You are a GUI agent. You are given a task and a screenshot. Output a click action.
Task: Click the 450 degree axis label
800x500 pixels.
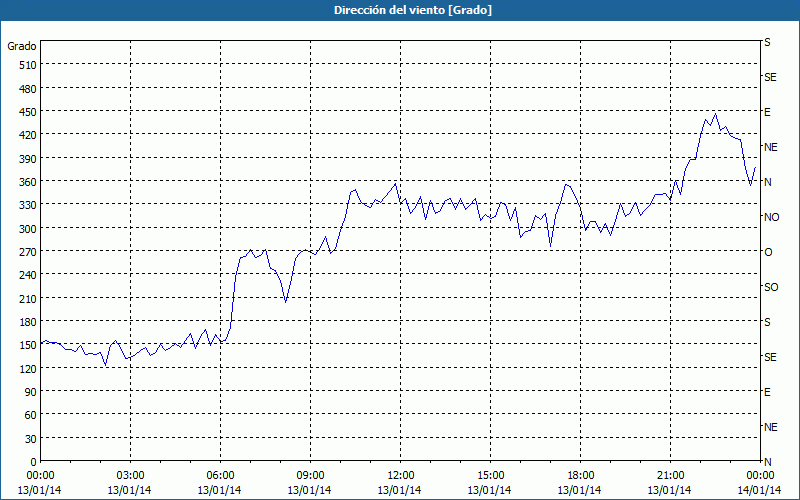[28, 112]
